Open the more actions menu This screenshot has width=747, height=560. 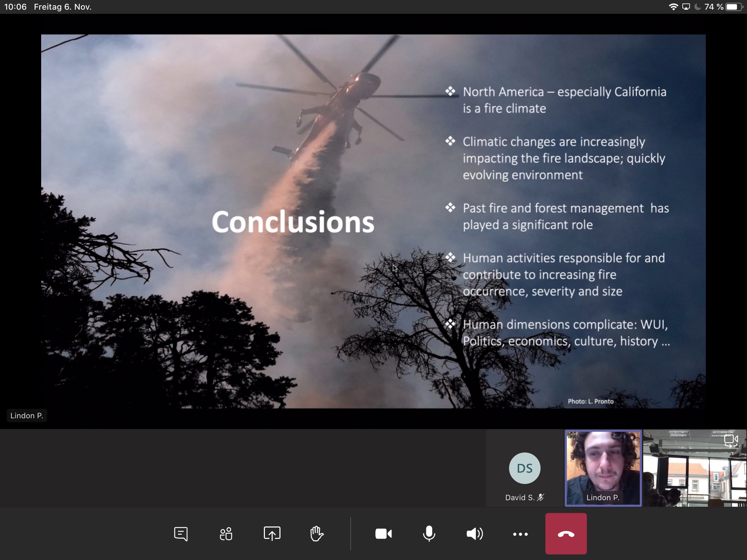pyautogui.click(x=520, y=534)
